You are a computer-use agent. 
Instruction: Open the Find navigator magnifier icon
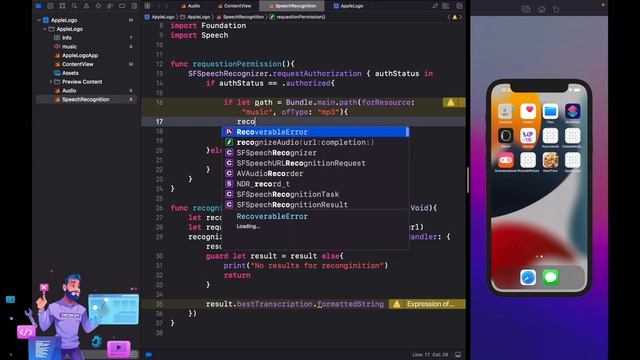[x=74, y=6]
